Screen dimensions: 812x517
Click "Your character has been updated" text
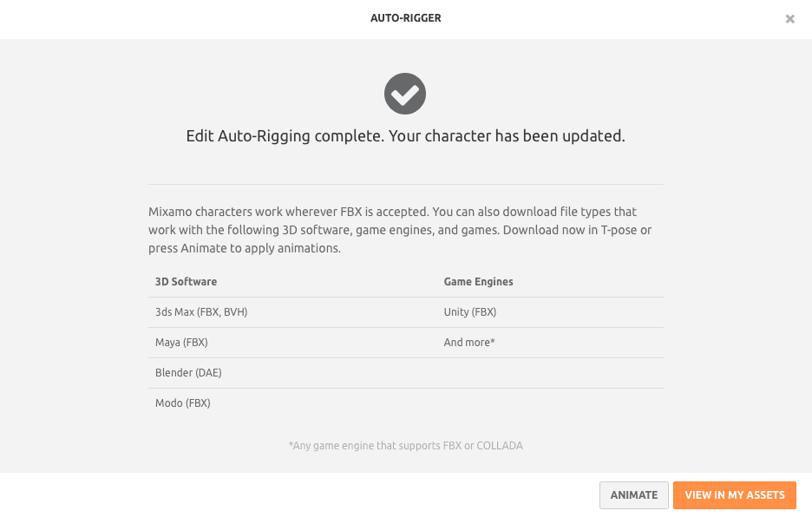(x=507, y=136)
